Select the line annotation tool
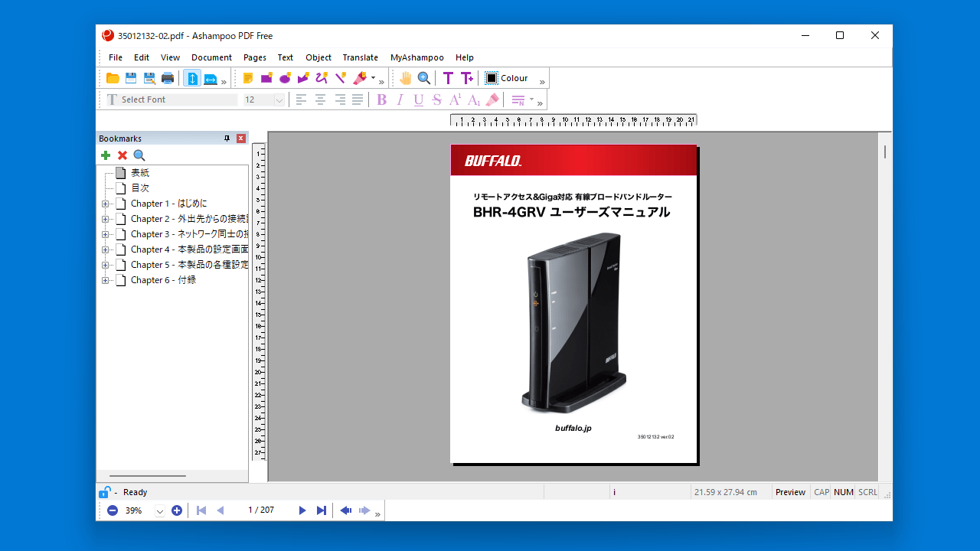980x551 pixels. [x=341, y=78]
